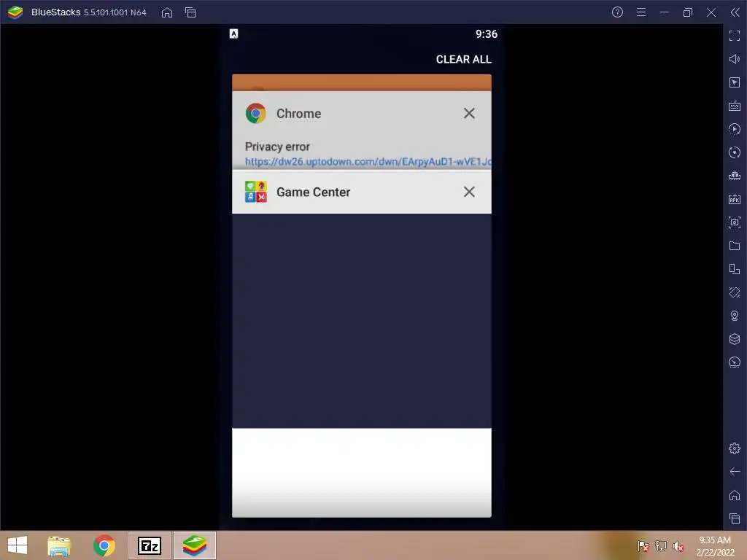The image size is (747, 560).
Task: Click the volume speaker sidebar icon
Action: tap(735, 59)
